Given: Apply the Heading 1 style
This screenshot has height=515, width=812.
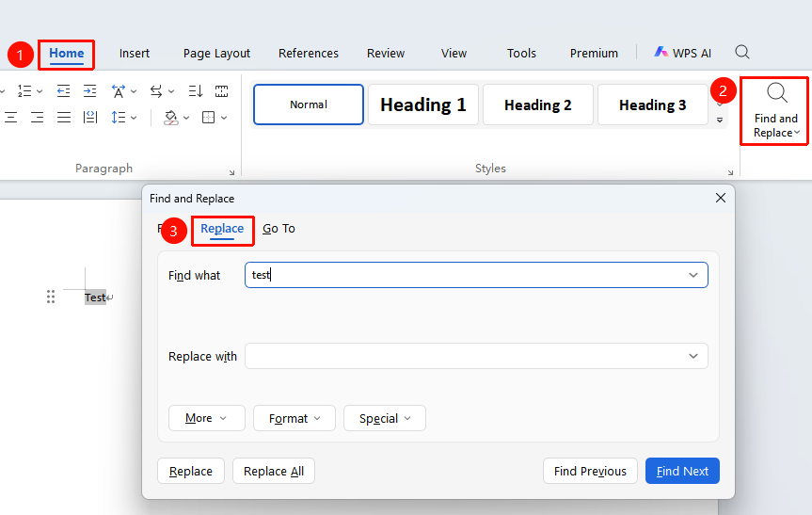Looking at the screenshot, I should (x=423, y=105).
